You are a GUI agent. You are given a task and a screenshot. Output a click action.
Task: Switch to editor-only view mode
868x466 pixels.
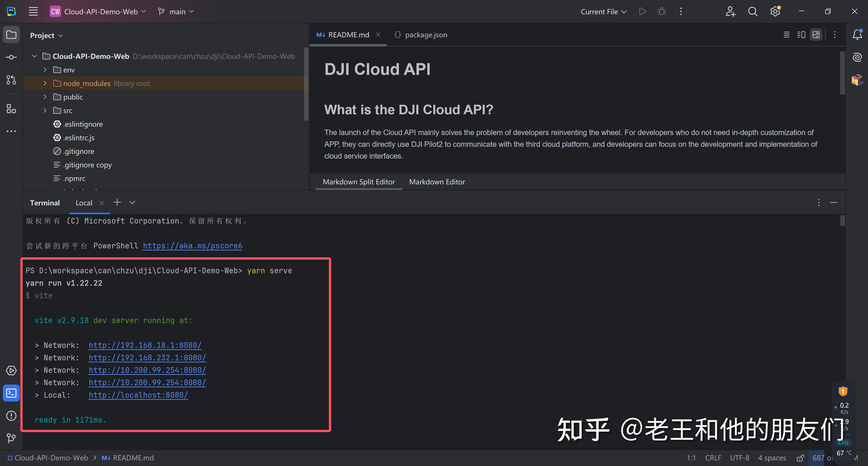(786, 35)
